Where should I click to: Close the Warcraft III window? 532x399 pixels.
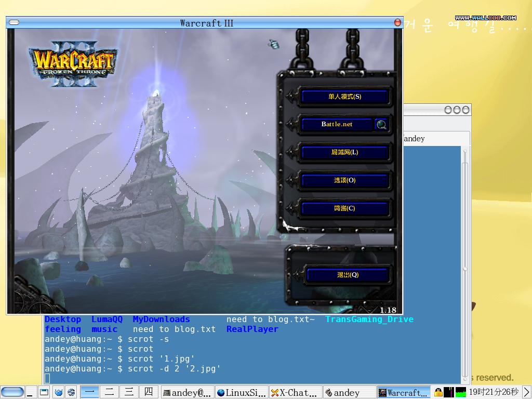coord(397,23)
